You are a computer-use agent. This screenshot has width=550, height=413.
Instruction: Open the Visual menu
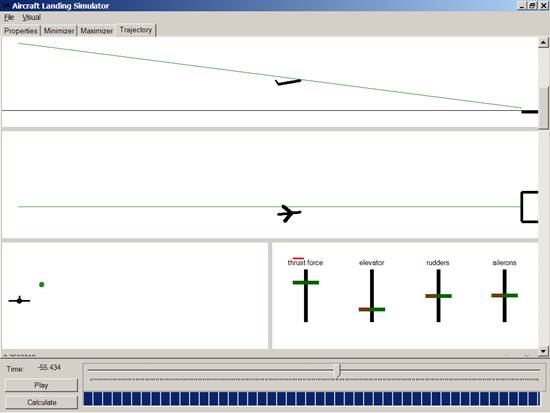[x=31, y=17]
